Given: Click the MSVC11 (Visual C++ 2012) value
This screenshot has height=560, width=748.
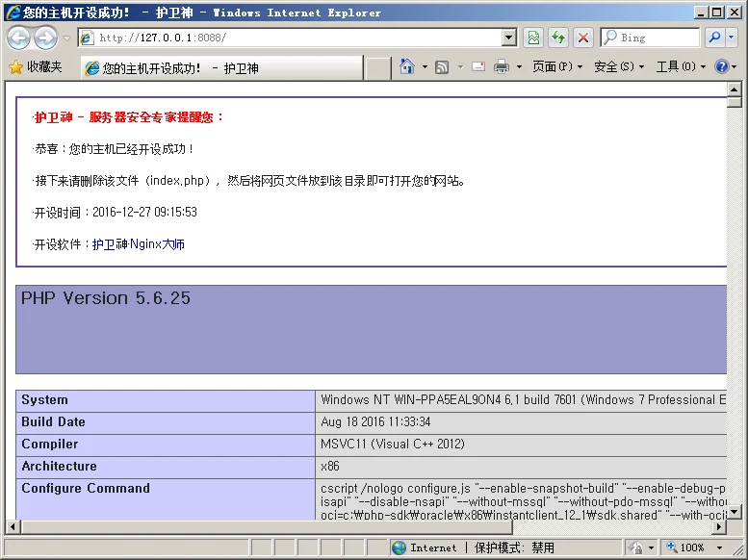Looking at the screenshot, I should (393, 445).
